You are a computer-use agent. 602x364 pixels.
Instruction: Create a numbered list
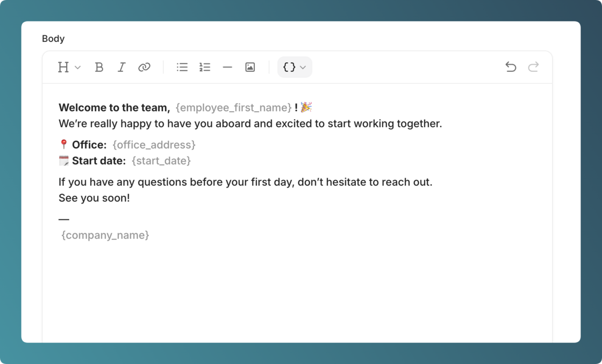[x=205, y=67]
